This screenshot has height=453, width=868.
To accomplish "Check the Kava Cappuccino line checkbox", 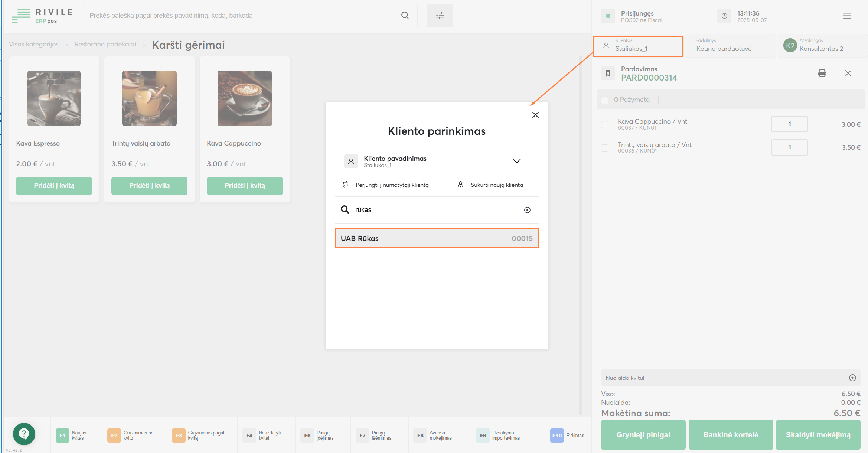I will coord(605,124).
